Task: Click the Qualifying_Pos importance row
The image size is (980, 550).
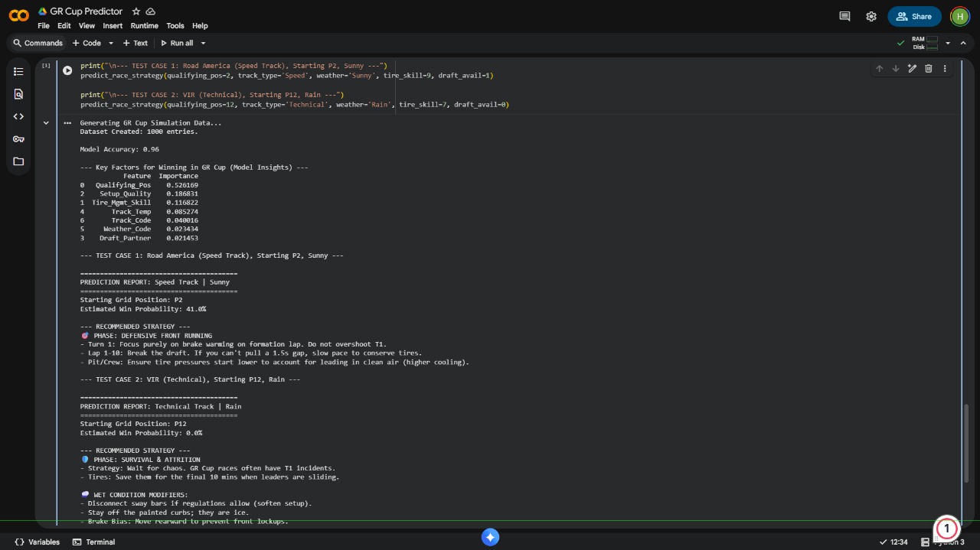Action: pyautogui.click(x=139, y=185)
